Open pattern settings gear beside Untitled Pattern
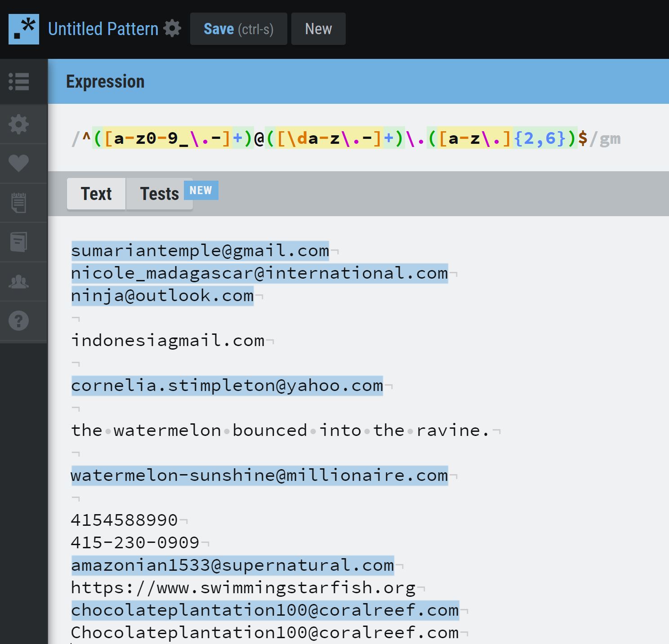This screenshot has width=669, height=644. (172, 28)
